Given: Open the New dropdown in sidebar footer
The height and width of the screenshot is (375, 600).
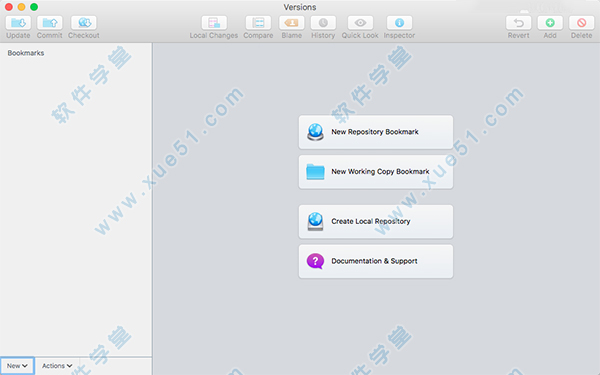Looking at the screenshot, I should pyautogui.click(x=17, y=366).
